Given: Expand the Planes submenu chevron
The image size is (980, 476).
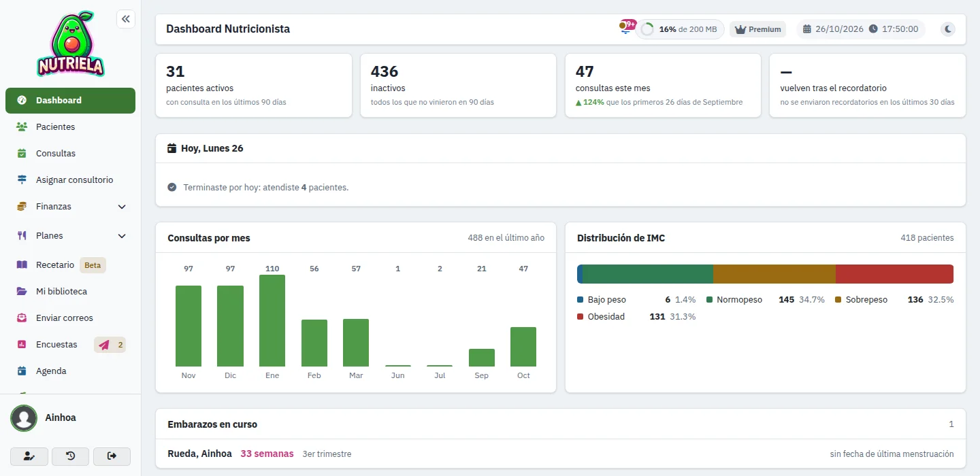Looking at the screenshot, I should point(122,236).
